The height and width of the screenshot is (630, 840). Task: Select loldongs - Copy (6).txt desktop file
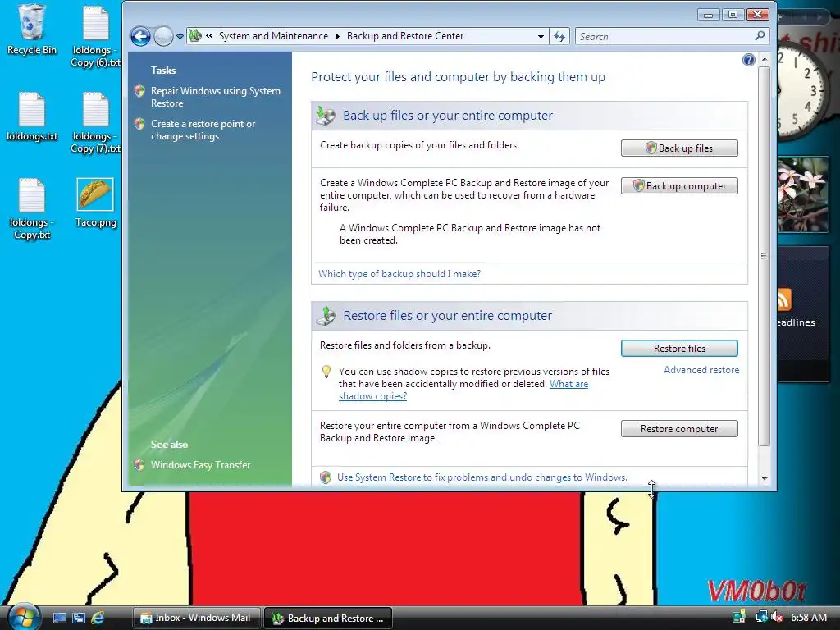[95, 36]
